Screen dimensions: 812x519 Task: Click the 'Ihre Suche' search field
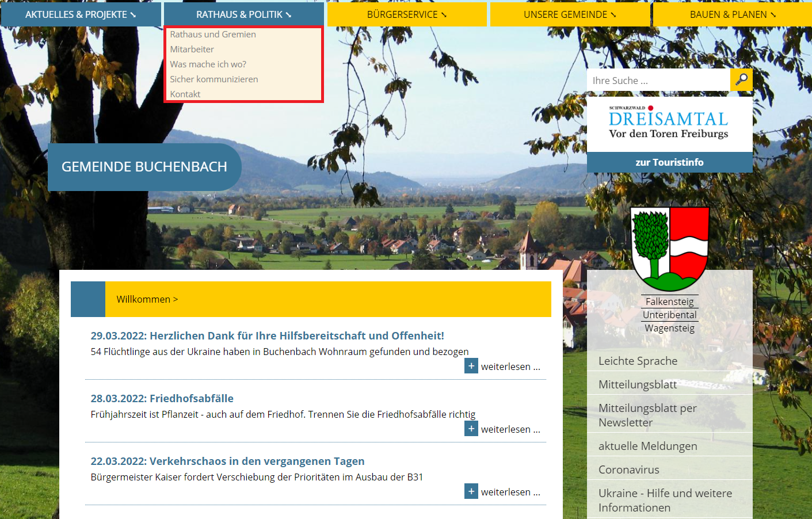658,81
